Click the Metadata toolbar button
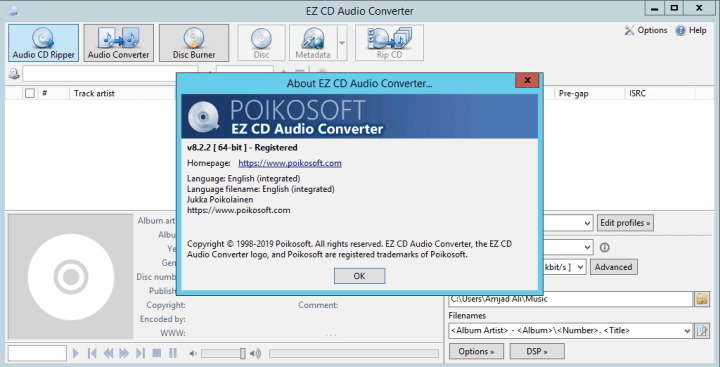 [x=313, y=43]
